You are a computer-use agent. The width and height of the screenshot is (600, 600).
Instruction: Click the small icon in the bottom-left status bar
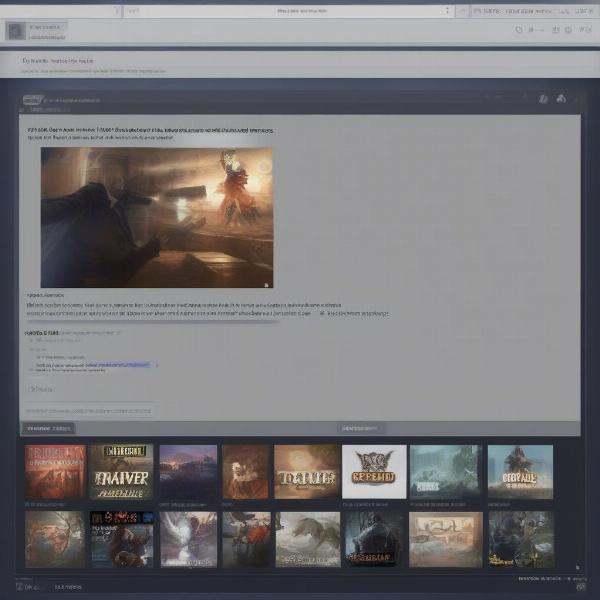19,587
